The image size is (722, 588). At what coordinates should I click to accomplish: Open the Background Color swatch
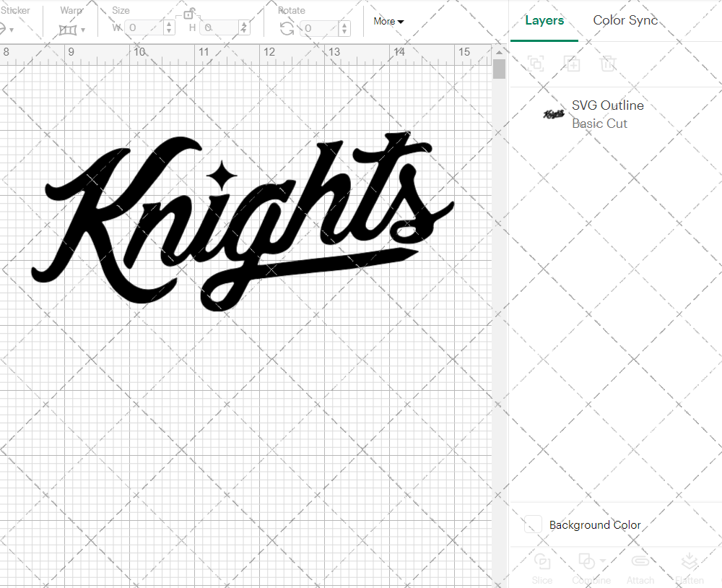point(532,525)
